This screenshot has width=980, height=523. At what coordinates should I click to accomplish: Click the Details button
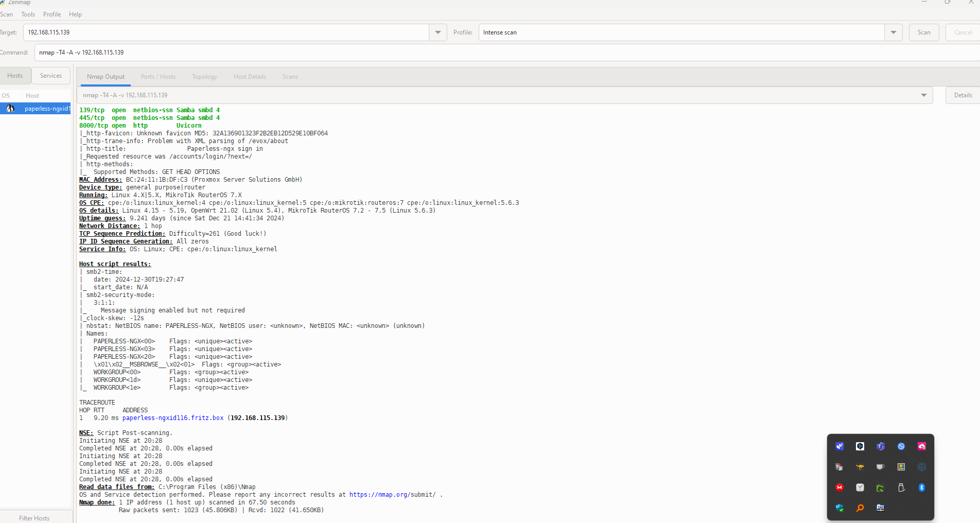(x=962, y=95)
